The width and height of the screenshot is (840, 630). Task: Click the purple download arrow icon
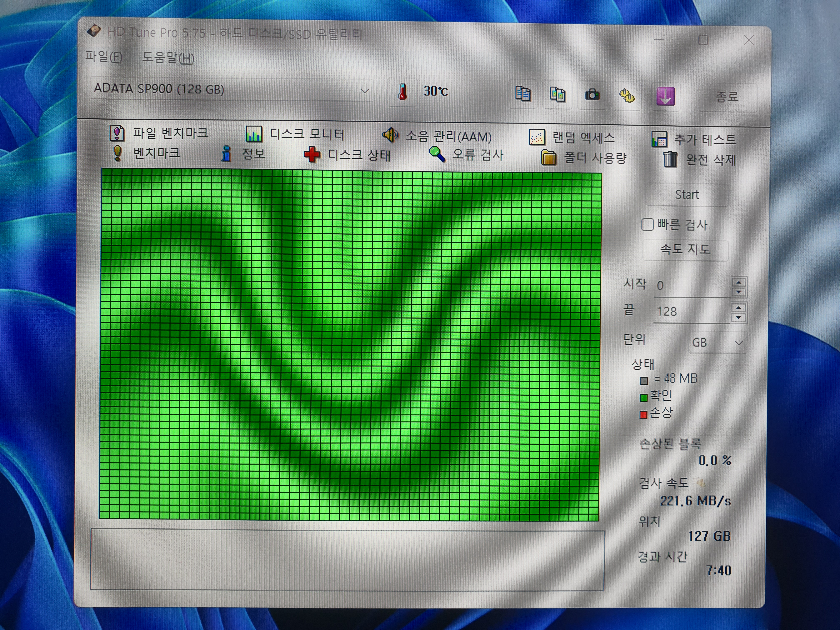[665, 96]
